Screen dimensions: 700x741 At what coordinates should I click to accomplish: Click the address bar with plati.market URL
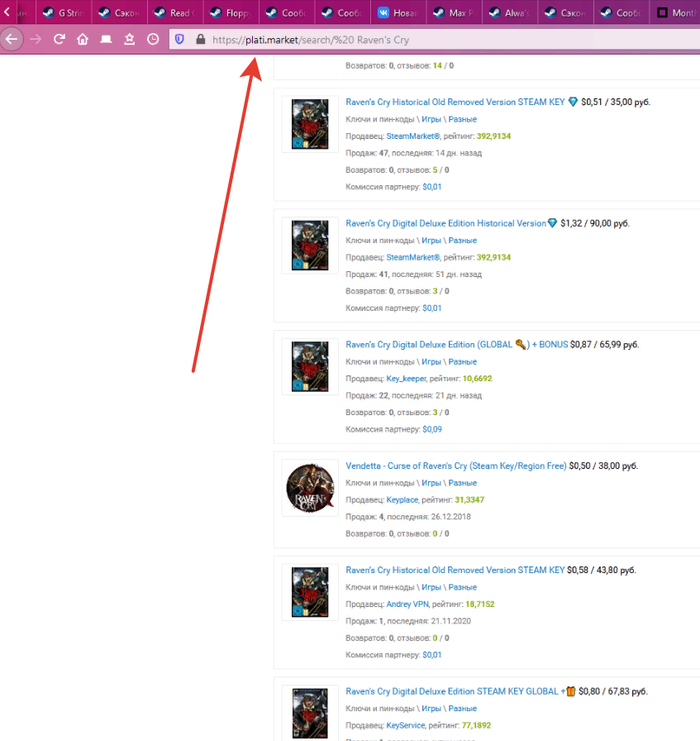click(435, 40)
